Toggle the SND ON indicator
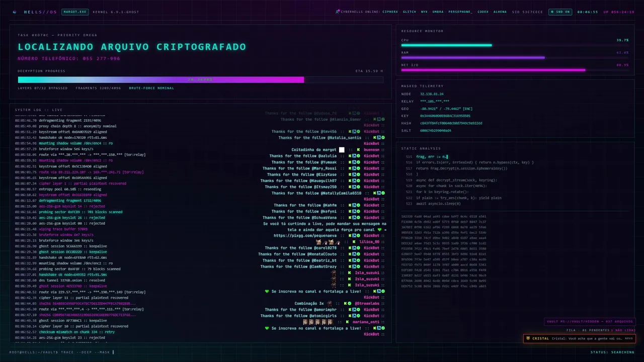Screen dimensions: 644x362 (559, 12)
